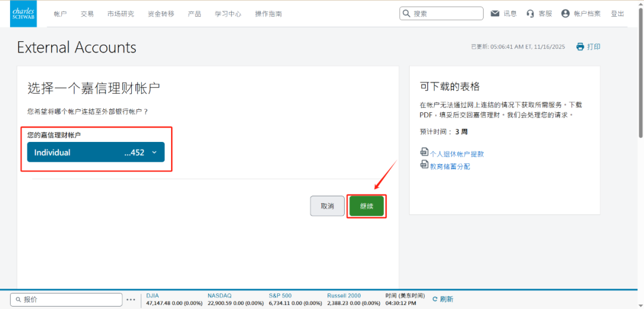644x309 pixels.
Task: Open the 操作指南 menu
Action: click(268, 14)
